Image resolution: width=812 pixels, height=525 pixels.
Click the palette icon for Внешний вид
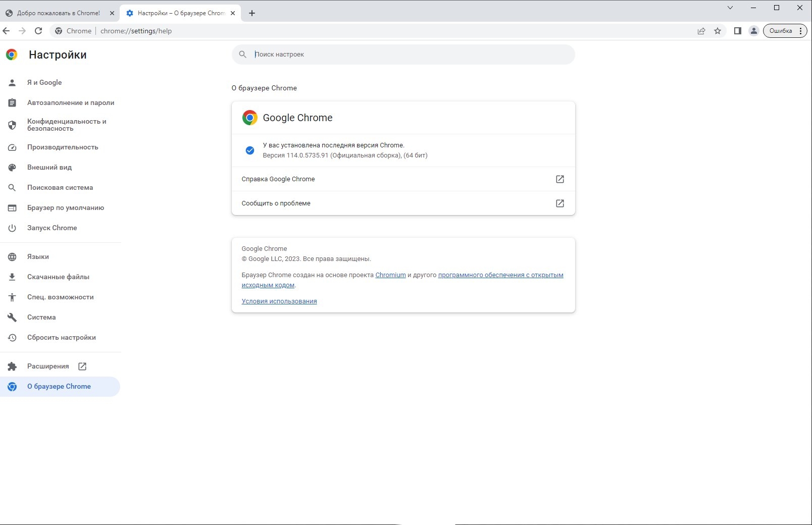click(x=12, y=167)
